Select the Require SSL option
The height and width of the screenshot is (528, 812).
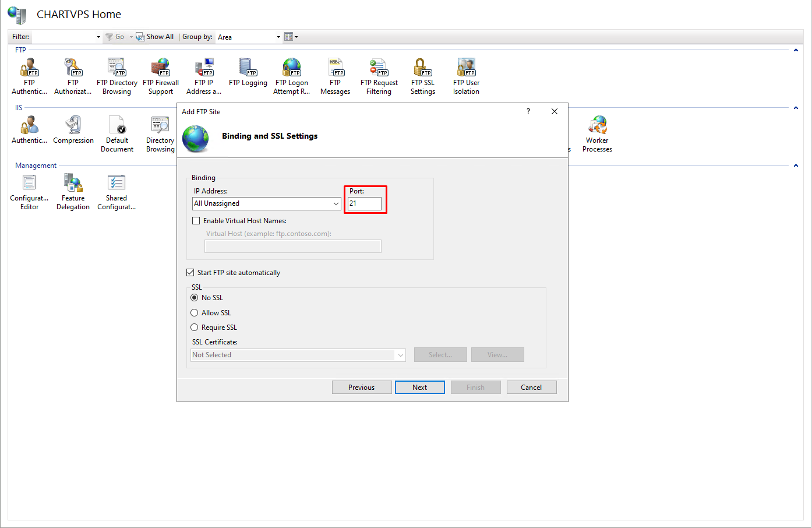point(195,328)
